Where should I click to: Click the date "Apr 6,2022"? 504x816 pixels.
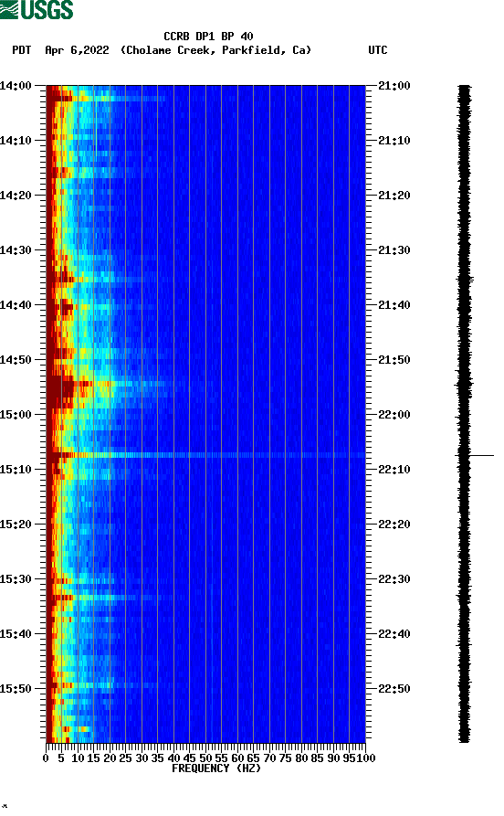77,50
